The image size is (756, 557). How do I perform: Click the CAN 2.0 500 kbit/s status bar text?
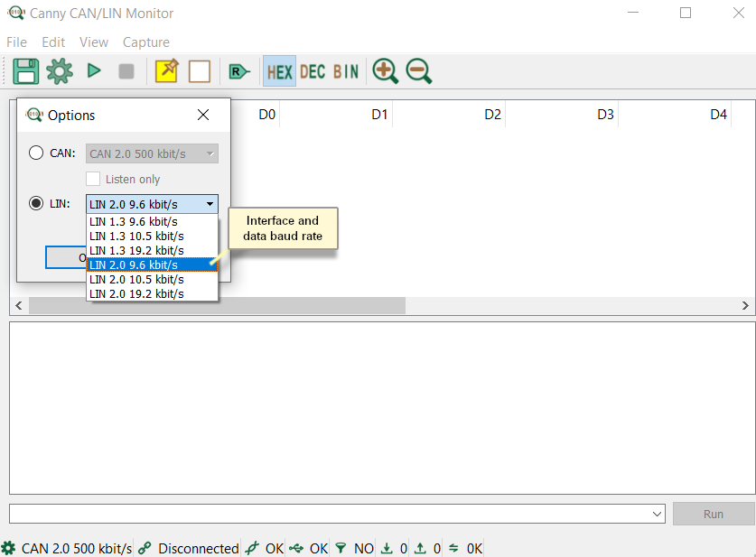point(77,548)
